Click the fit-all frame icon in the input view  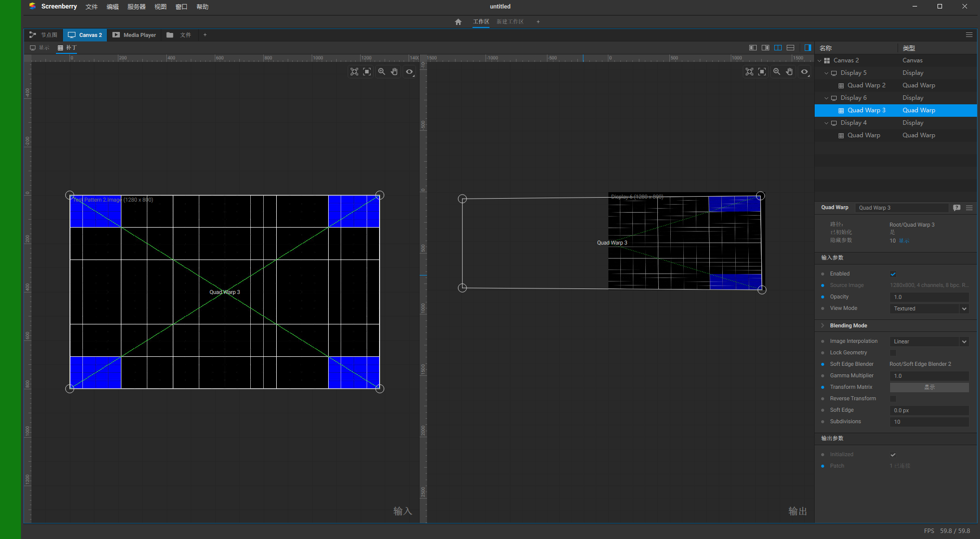354,72
